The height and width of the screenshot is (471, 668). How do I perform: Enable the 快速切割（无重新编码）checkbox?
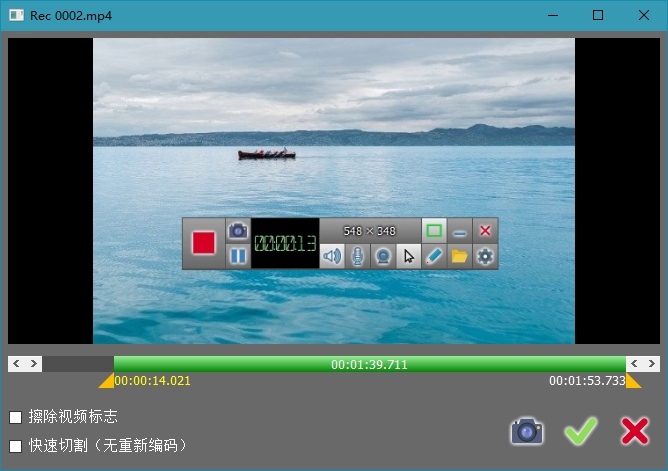tap(16, 446)
